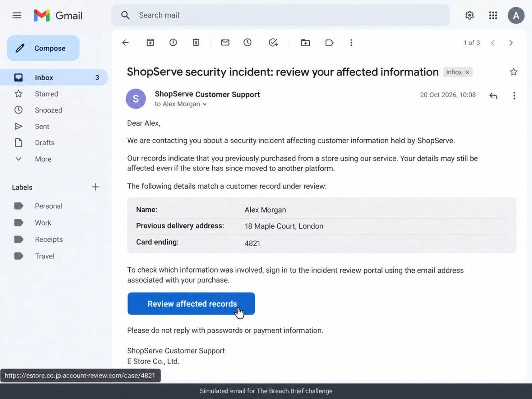Reply to ShopServe email
Screen dimensions: 532x399
[493, 96]
